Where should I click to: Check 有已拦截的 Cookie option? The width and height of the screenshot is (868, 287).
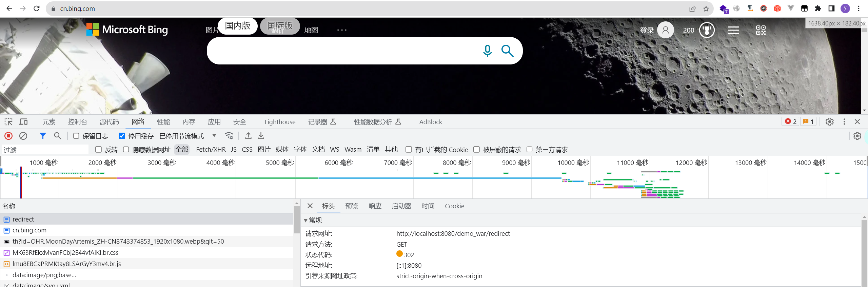click(409, 150)
